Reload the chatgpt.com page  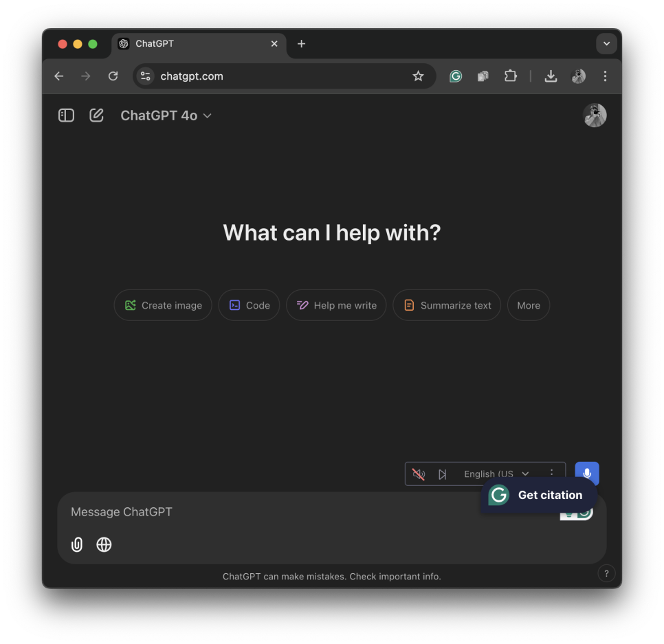pos(113,76)
